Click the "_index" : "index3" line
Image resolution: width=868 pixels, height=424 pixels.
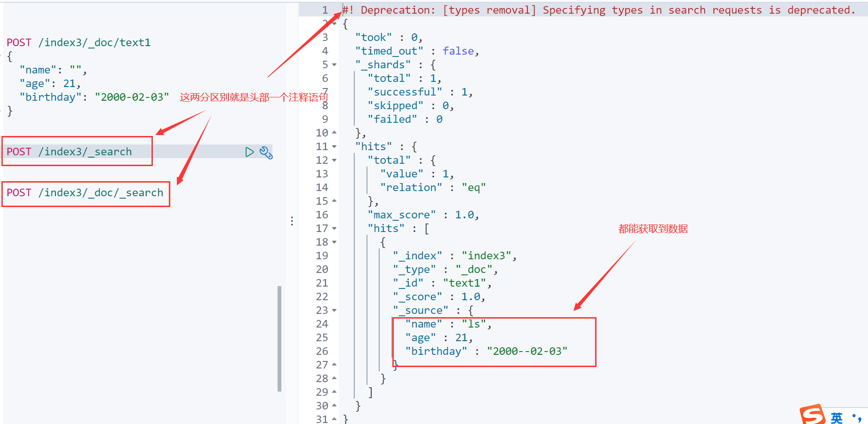point(454,256)
